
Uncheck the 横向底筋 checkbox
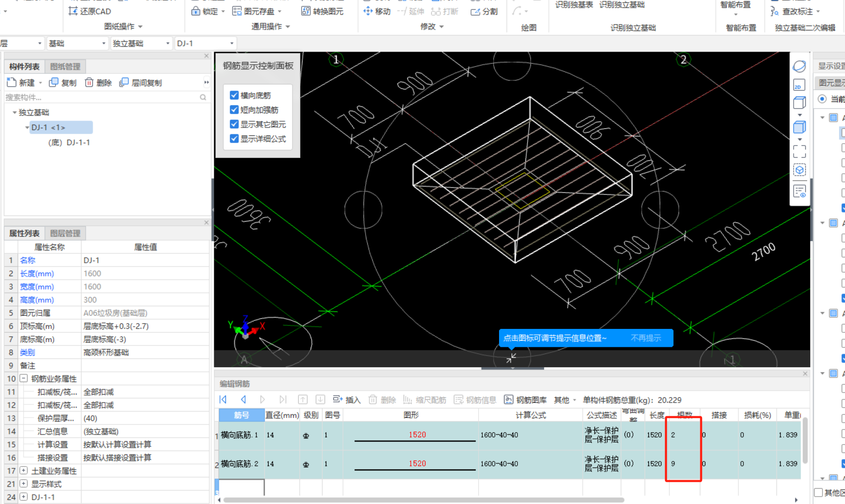(x=234, y=95)
